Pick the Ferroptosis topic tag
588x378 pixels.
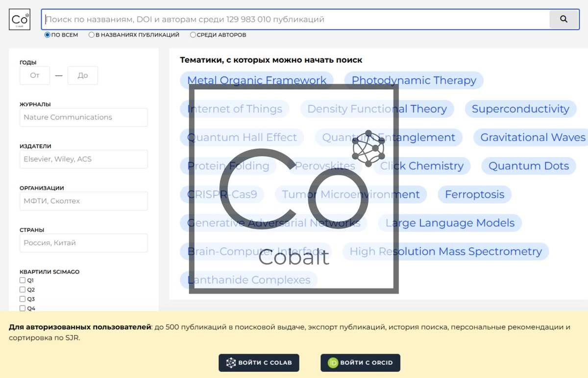(x=474, y=194)
